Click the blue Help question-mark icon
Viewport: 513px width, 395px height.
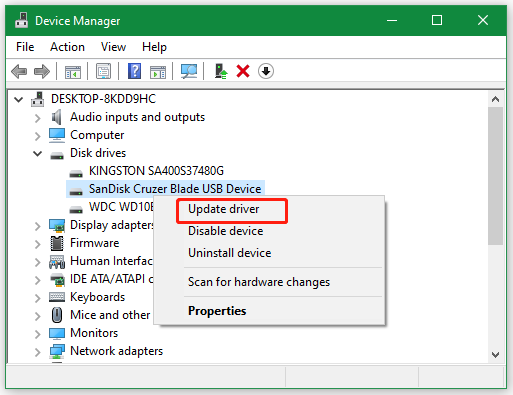[135, 71]
